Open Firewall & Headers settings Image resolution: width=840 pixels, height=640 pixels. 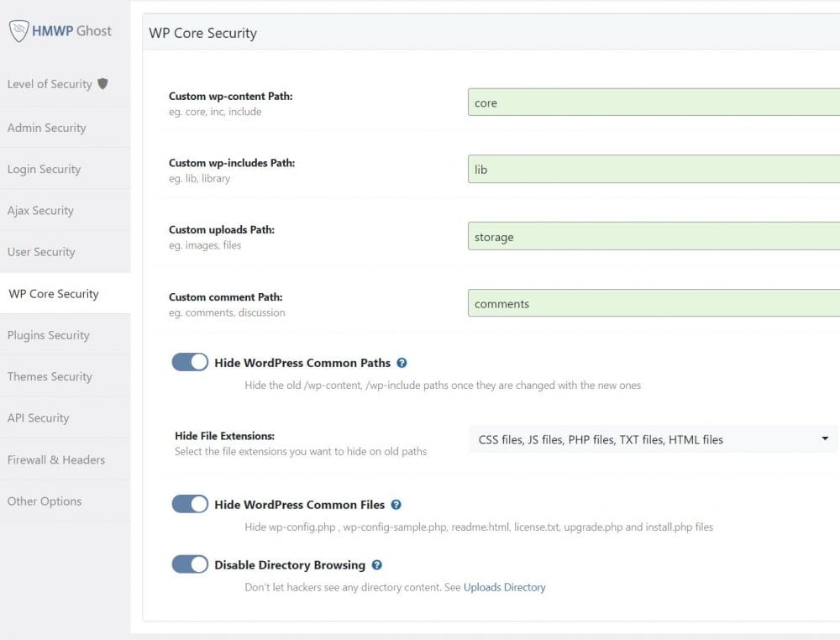tap(56, 459)
